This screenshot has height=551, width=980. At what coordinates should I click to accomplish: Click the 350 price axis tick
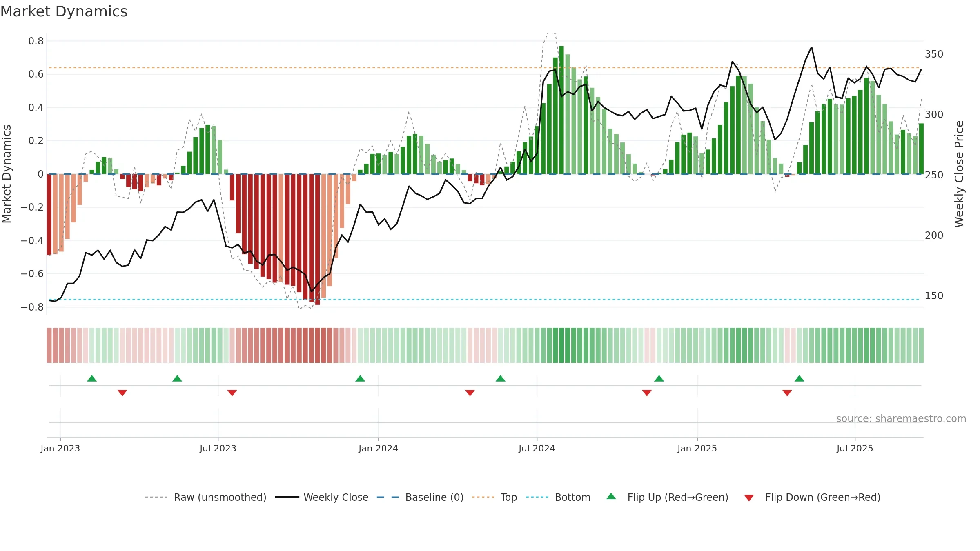(x=934, y=54)
